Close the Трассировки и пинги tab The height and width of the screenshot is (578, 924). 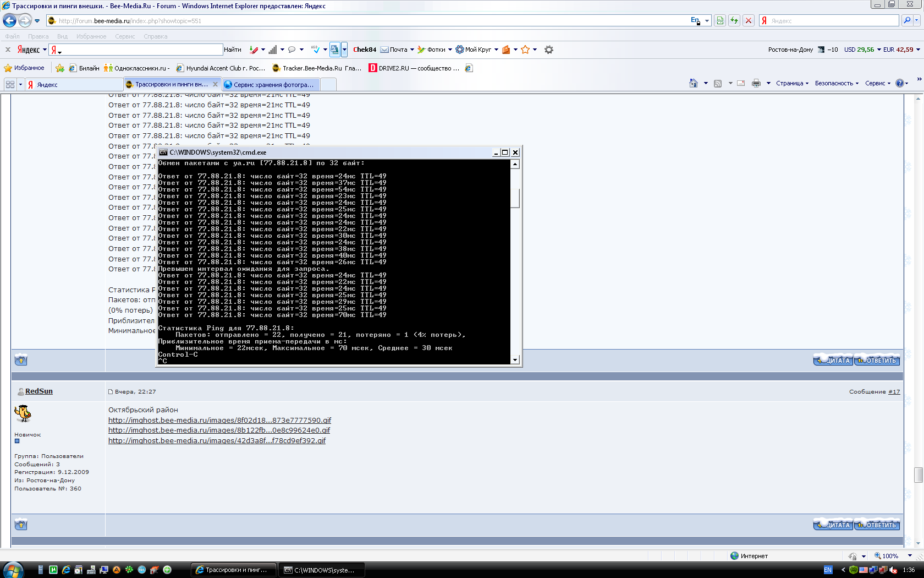click(215, 84)
